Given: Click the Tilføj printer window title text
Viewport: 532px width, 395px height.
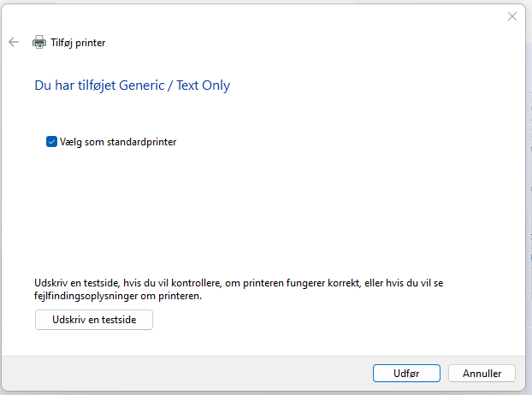Looking at the screenshot, I should (78, 43).
